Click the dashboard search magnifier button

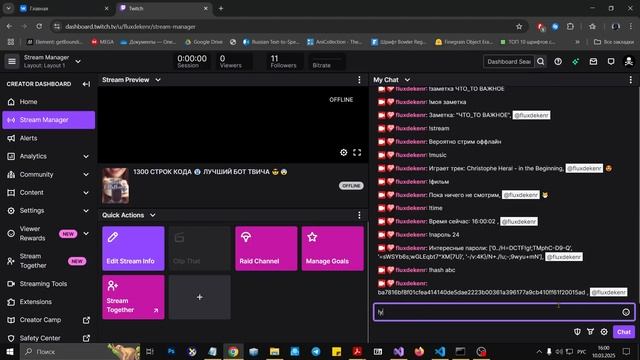[540, 62]
